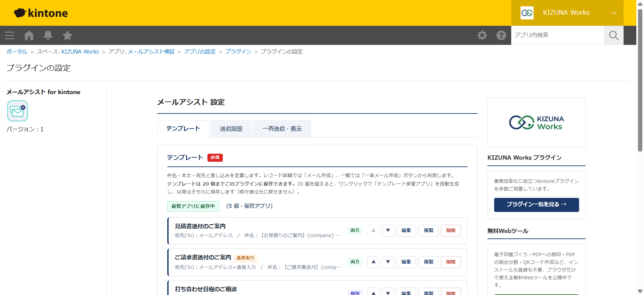The image size is (644, 295).
Task: Edit ご請求書送付のご案内 template
Action: [x=406, y=262]
